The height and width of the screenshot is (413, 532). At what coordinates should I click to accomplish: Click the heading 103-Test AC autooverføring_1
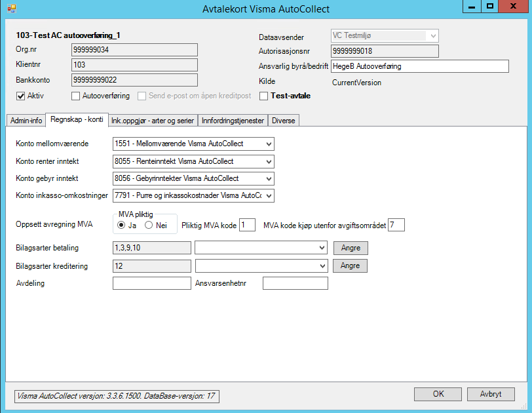tap(68, 35)
